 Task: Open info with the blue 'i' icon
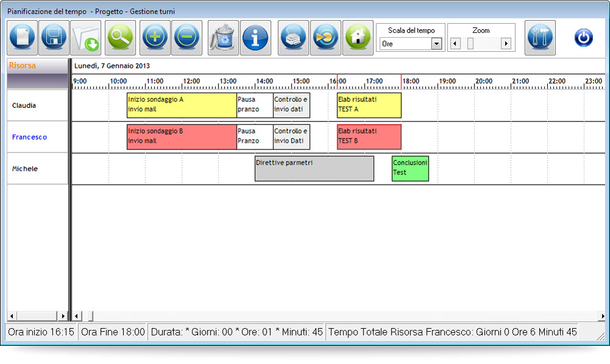255,38
